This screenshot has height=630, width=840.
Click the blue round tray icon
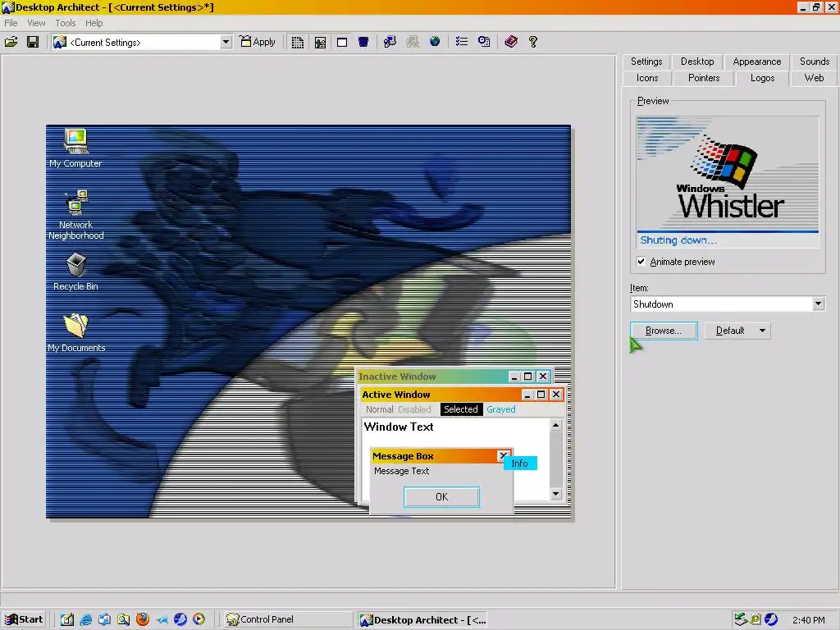click(771, 619)
